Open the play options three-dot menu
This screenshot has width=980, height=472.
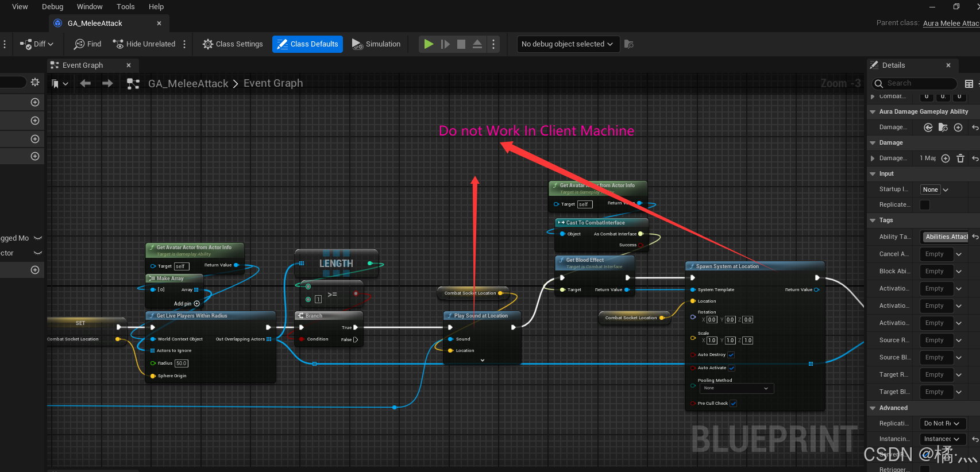pyautogui.click(x=493, y=44)
